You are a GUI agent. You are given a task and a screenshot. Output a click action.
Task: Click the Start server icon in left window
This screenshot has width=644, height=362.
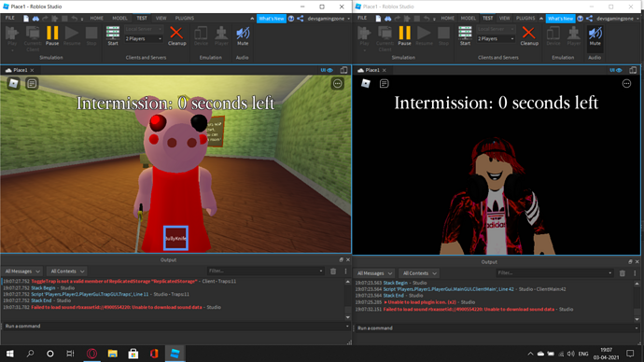click(x=113, y=35)
